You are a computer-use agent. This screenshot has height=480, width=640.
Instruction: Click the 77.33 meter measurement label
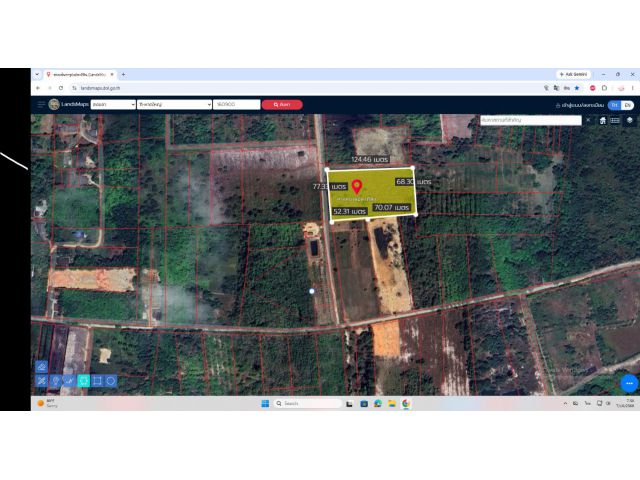click(330, 187)
